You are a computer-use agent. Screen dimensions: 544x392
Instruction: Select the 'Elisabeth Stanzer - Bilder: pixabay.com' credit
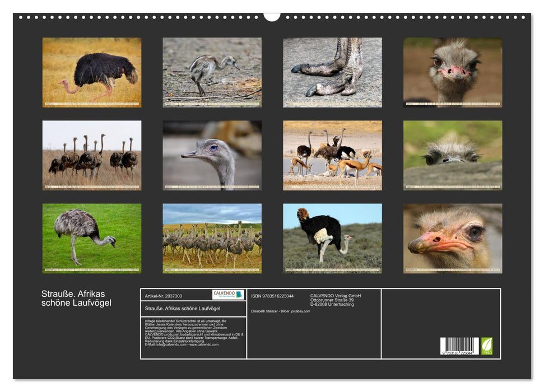(x=280, y=311)
